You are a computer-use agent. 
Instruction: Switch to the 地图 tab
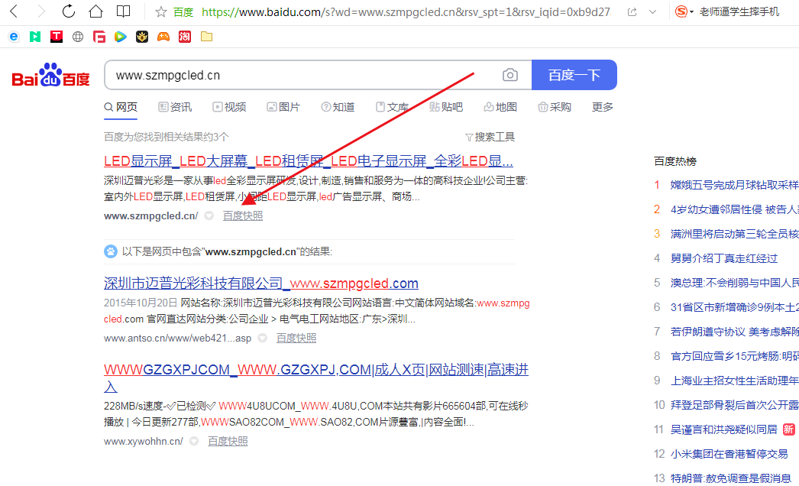pyautogui.click(x=500, y=107)
